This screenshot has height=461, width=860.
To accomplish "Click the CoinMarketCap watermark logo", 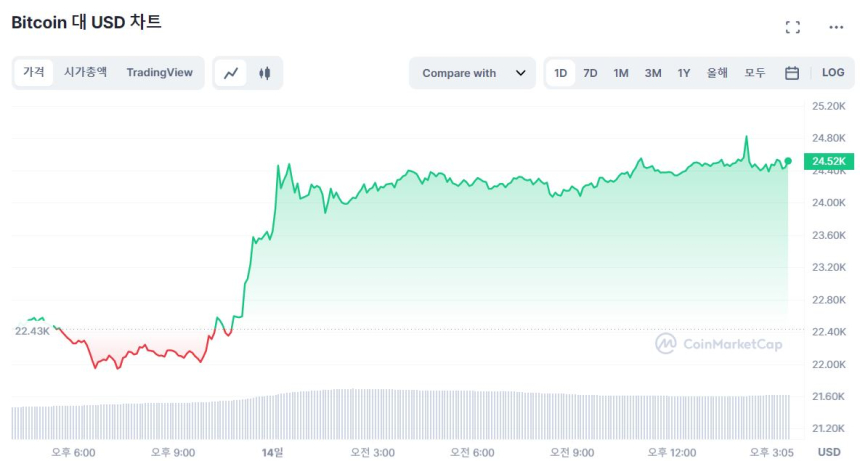I will coord(719,344).
